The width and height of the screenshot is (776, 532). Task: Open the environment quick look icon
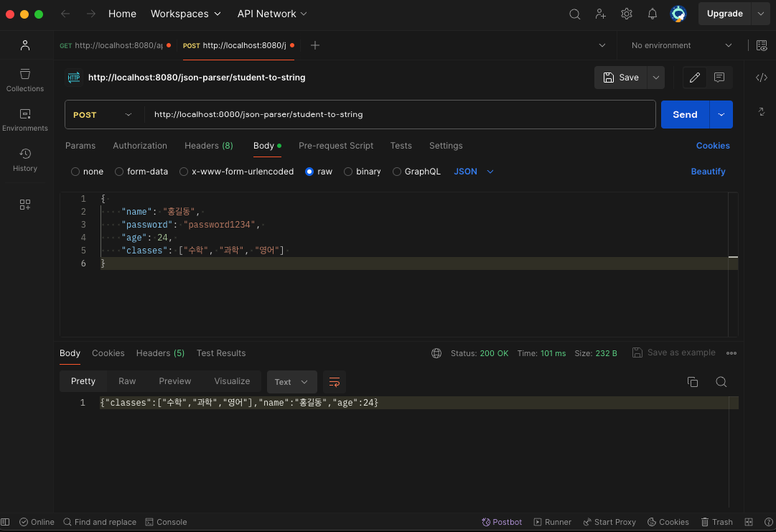pos(762,45)
